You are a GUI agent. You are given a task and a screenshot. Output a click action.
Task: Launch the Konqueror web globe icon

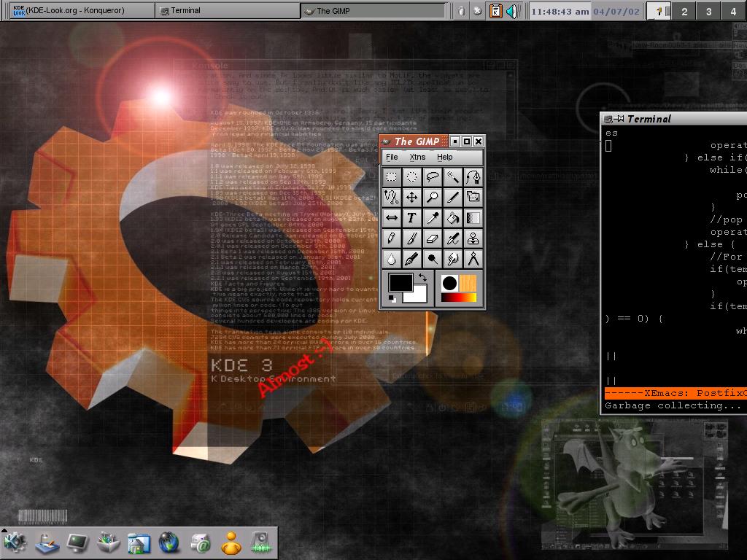pos(169,542)
